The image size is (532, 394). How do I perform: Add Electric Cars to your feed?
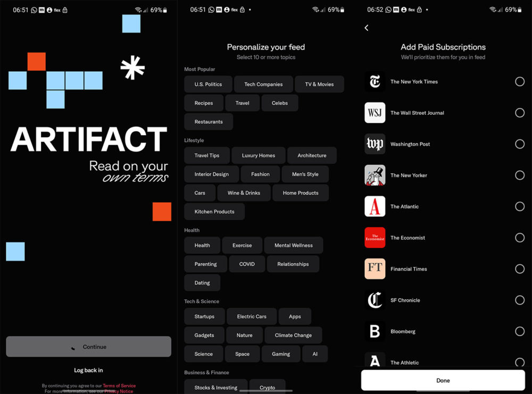tap(252, 317)
